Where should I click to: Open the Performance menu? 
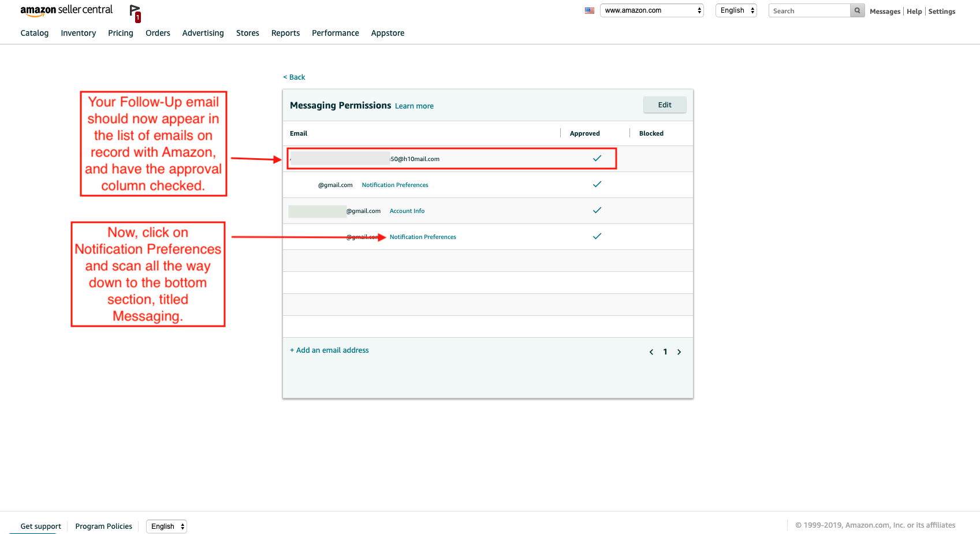(336, 33)
